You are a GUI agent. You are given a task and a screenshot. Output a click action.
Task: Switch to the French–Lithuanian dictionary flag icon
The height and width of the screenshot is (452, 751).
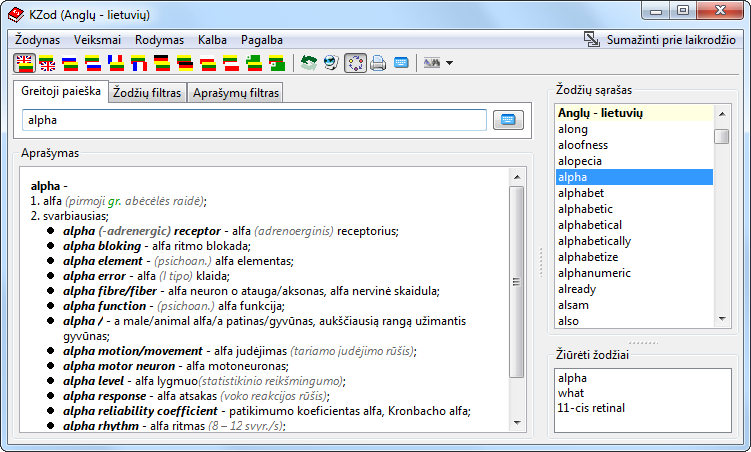pos(116,63)
